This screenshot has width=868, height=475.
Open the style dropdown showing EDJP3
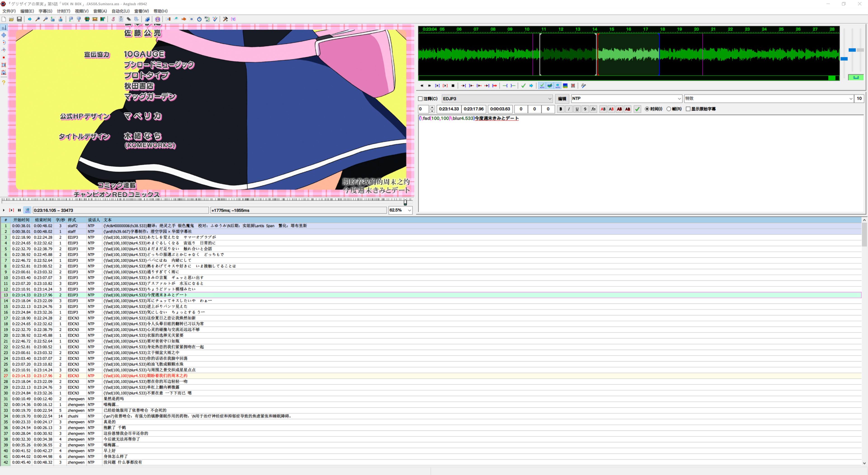(497, 99)
